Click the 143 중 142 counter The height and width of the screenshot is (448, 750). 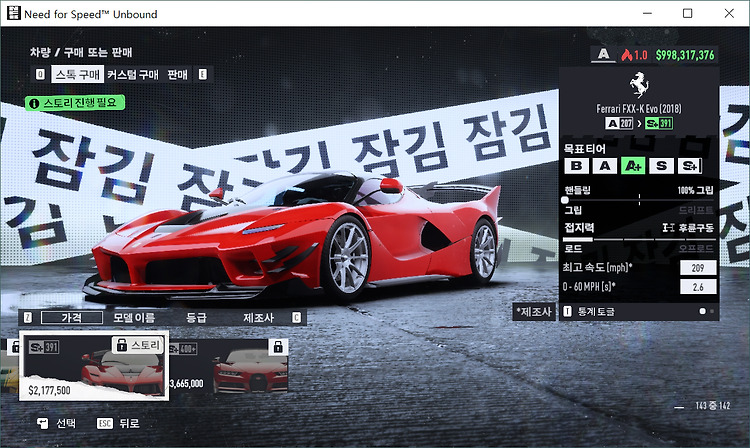pyautogui.click(x=712, y=406)
